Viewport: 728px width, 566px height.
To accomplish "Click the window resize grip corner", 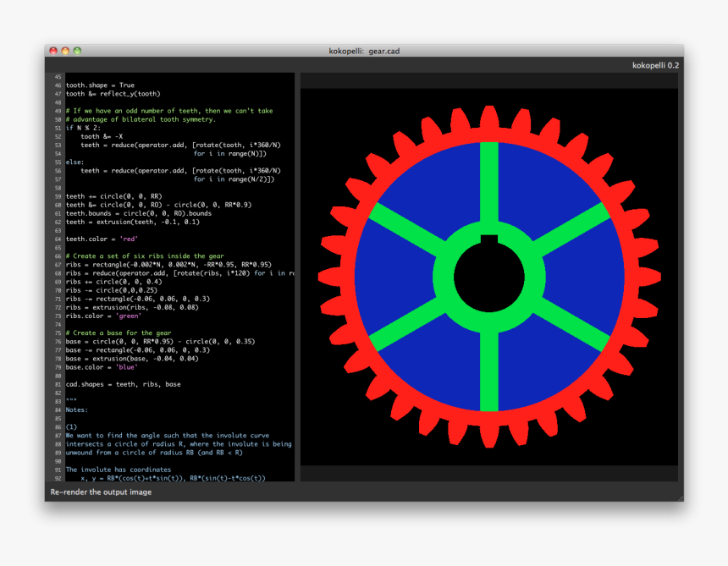I will pos(678,497).
